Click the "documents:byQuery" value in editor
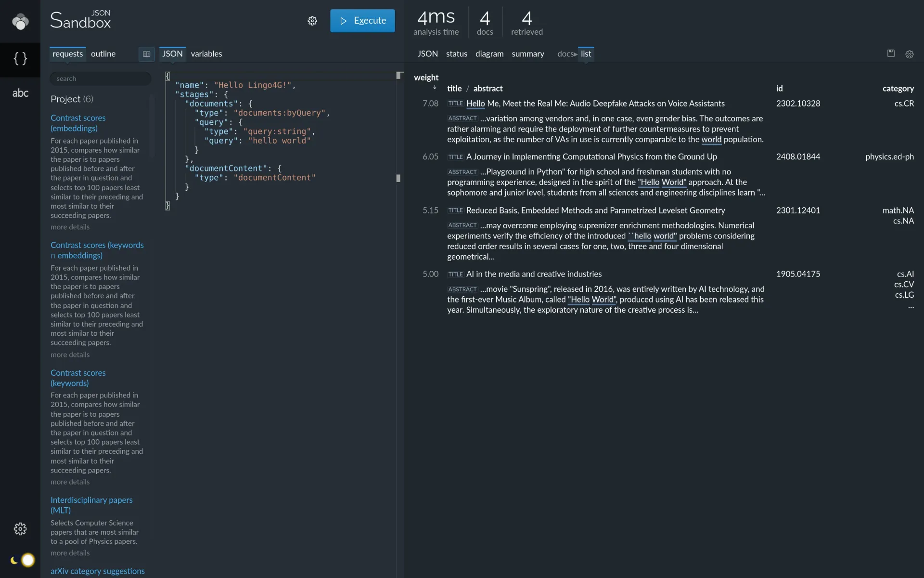The height and width of the screenshot is (578, 924). pos(280,113)
